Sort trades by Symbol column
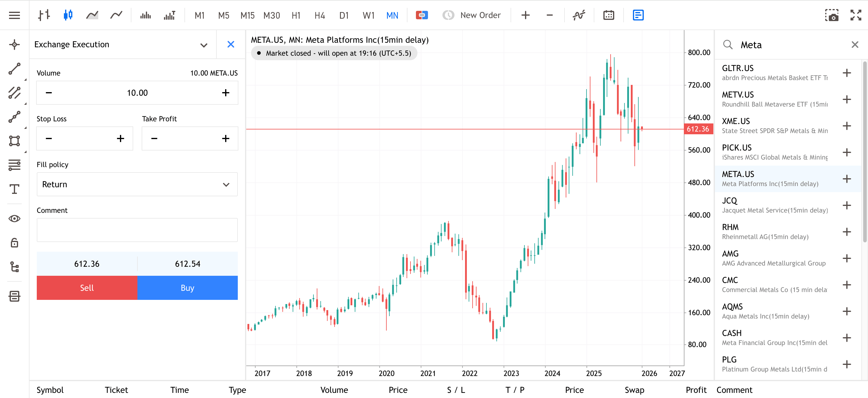Image resolution: width=868 pixels, height=398 pixels. 50,390
